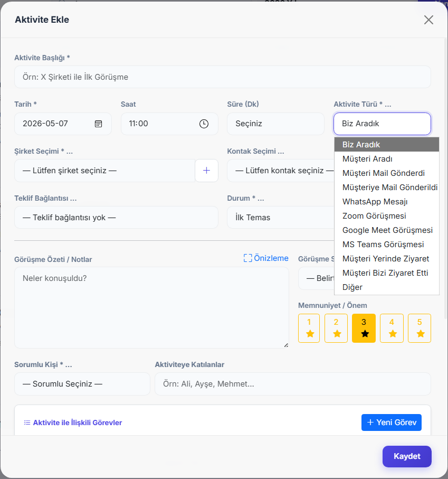This screenshot has height=479, width=448.
Task: Choose Müşteri Yerinde Ziyaret option
Action: click(387, 259)
